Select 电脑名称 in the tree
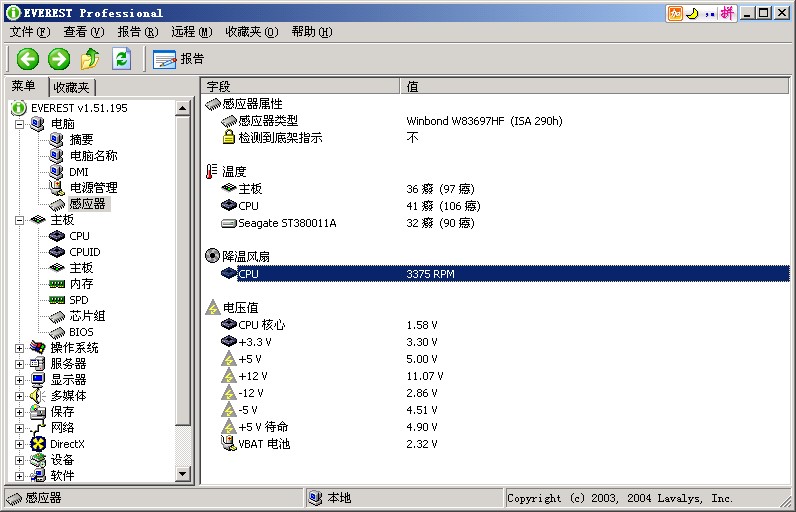This screenshot has width=796, height=512. click(93, 156)
